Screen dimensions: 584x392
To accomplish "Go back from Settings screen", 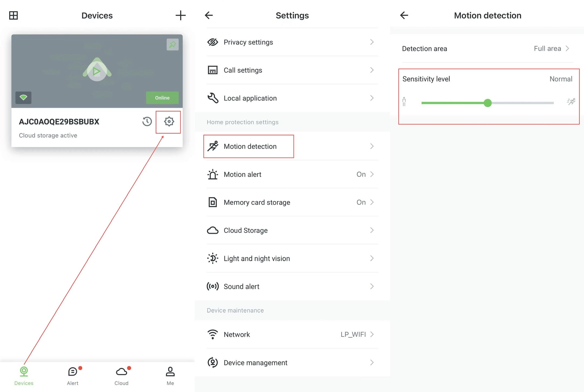I will pyautogui.click(x=209, y=15).
